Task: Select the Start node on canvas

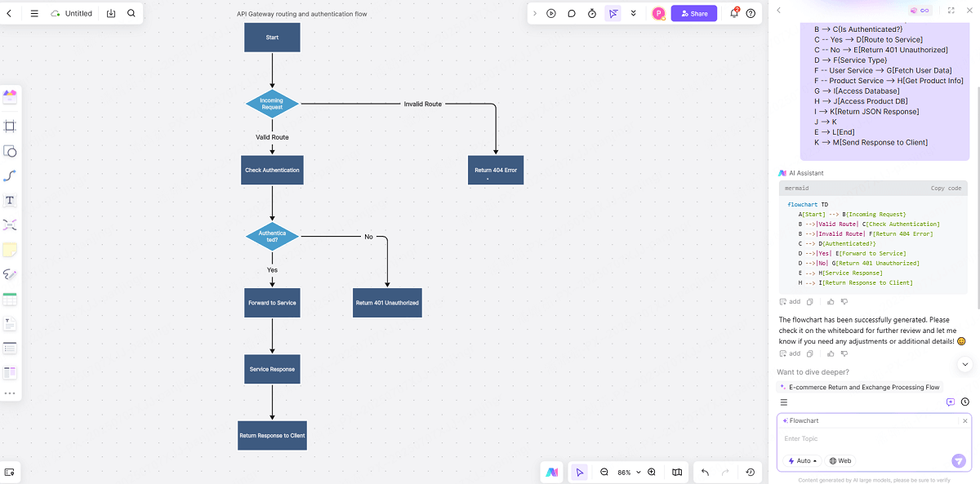Action: (272, 38)
